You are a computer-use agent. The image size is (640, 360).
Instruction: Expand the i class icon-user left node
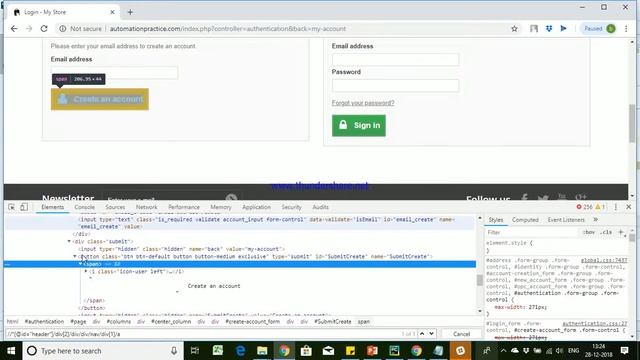[86, 271]
